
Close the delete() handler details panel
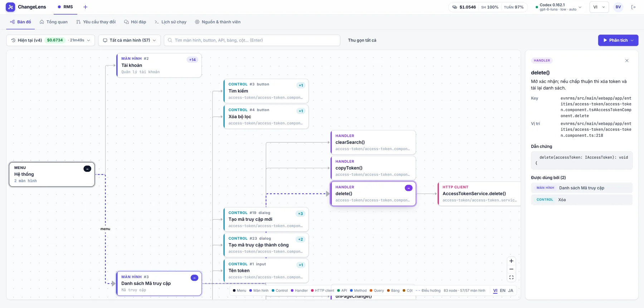point(627,61)
